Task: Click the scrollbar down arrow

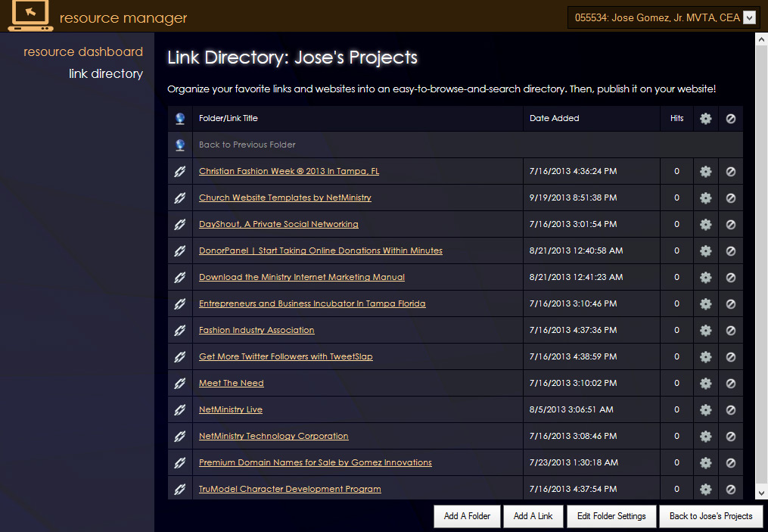Action: coord(762,492)
